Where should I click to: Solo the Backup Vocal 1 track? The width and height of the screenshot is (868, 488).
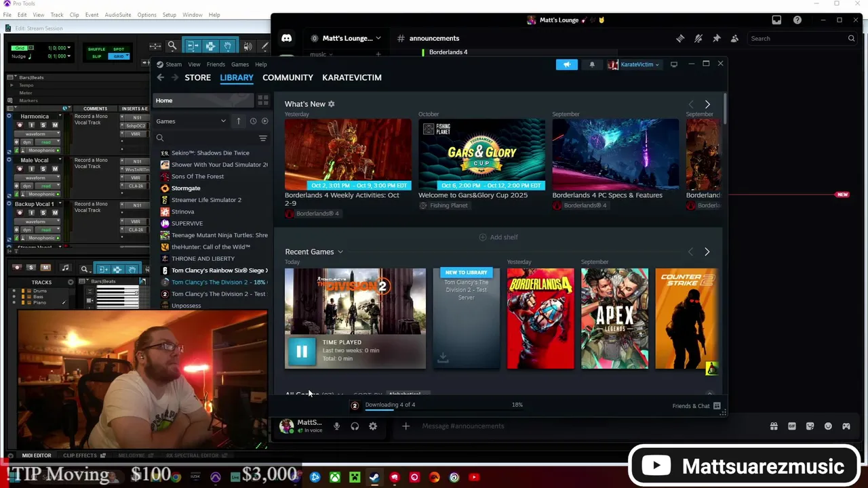tap(43, 213)
